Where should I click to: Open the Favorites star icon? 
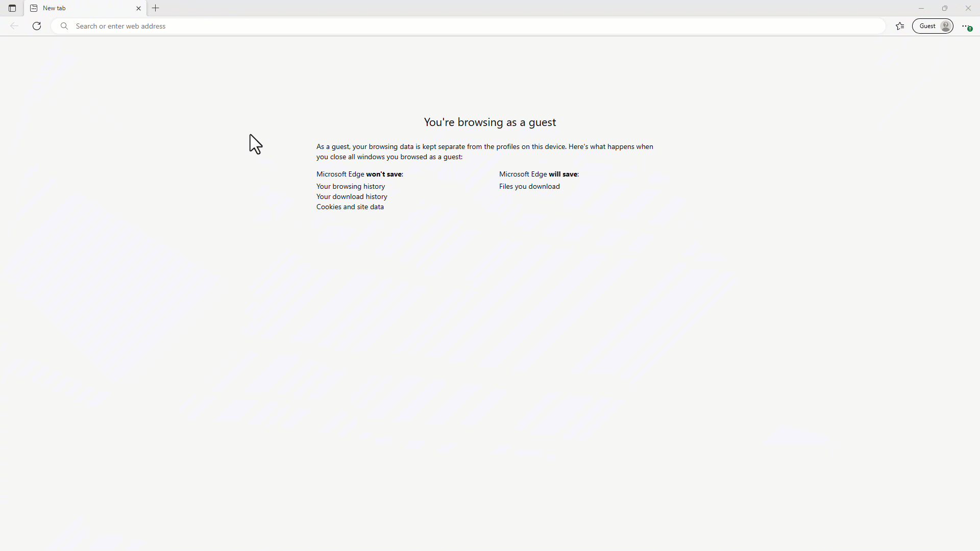[900, 26]
